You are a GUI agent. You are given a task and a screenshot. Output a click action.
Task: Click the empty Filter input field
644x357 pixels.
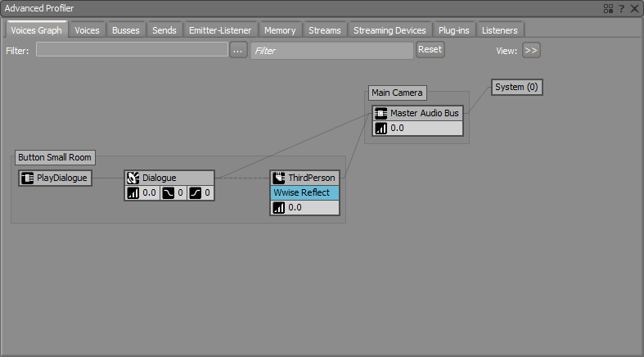tap(132, 50)
